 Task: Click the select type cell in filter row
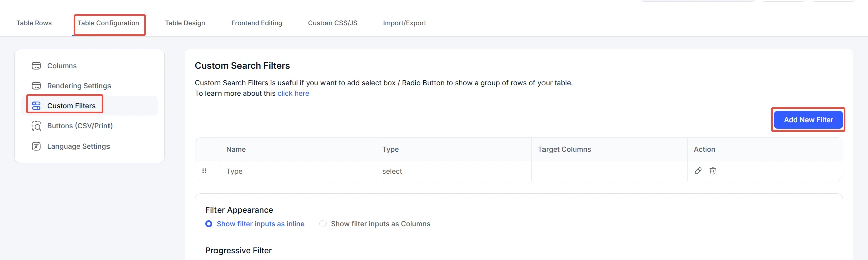click(392, 171)
